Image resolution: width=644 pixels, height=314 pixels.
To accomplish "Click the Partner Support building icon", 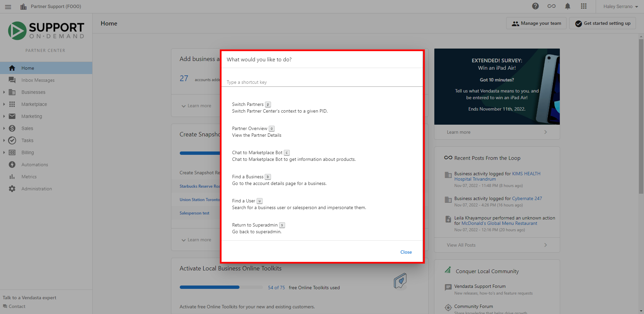I will point(23,7).
